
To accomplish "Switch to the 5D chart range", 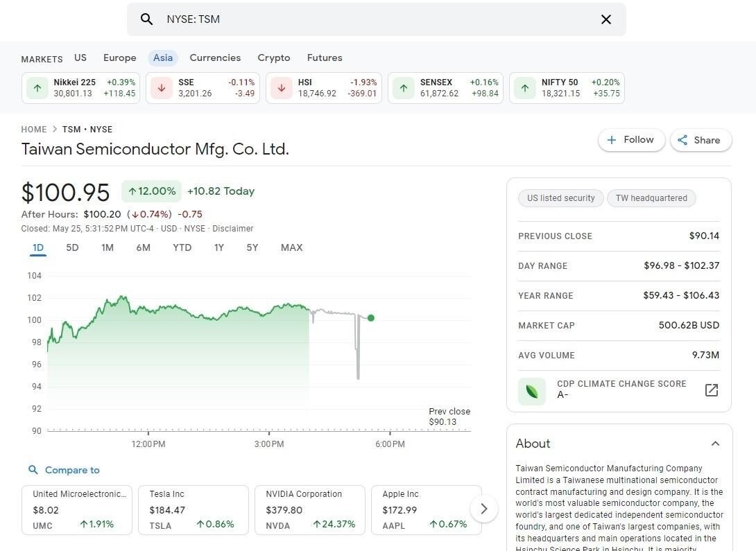I will tap(72, 247).
